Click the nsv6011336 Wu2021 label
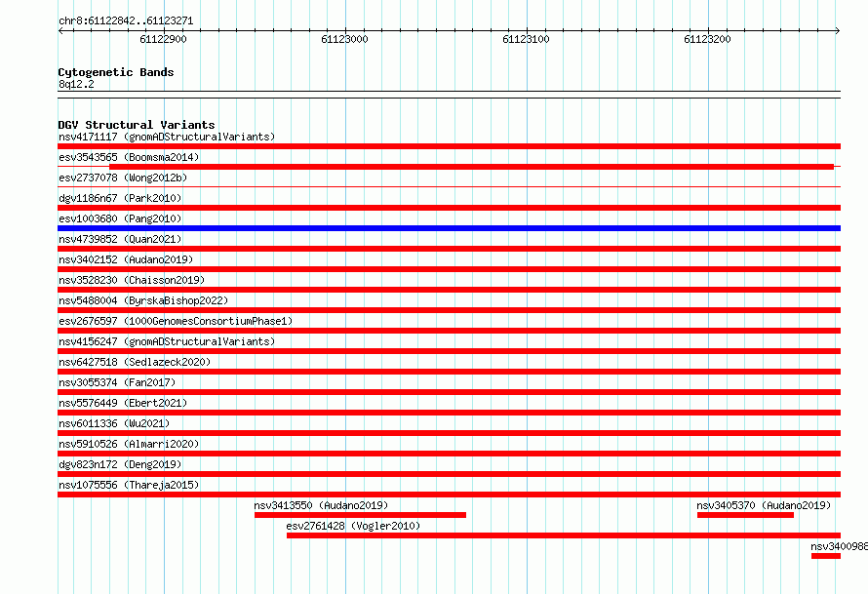 pos(114,423)
